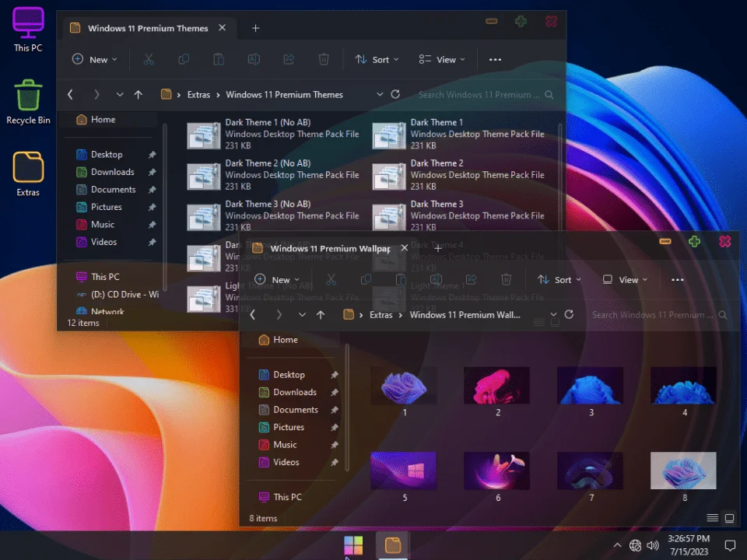Viewport: 747px width, 560px height.
Task: Open New dropdown in Wallpapers window
Action: click(277, 279)
